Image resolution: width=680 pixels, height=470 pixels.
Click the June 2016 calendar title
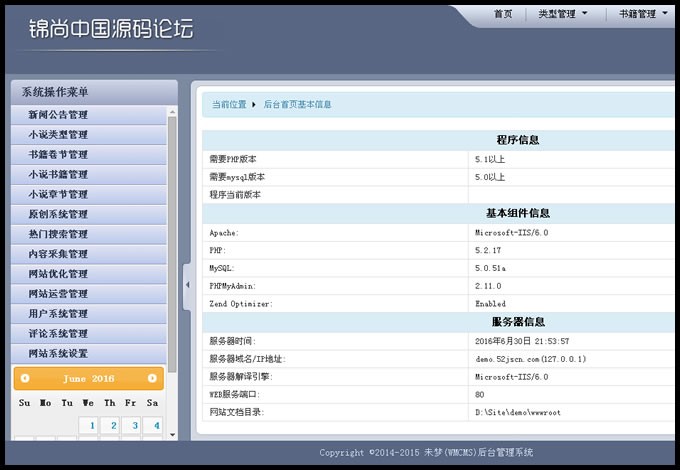coord(88,379)
